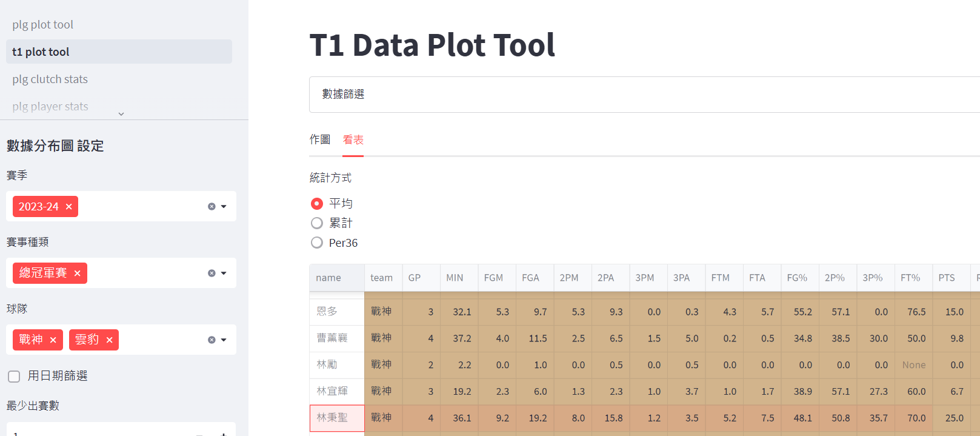Clear all selections in 賽事種類 field
Screen dimensions: 980x436
point(212,273)
